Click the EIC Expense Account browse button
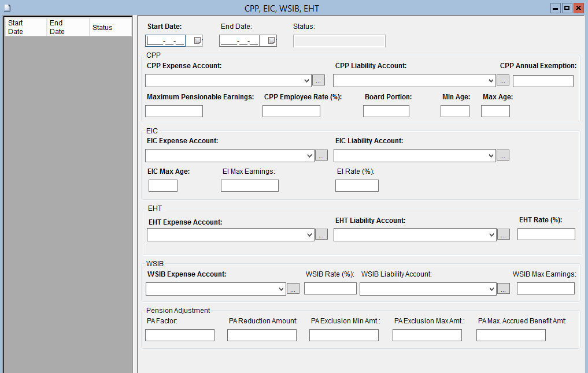This screenshot has width=588, height=373. pos(321,155)
